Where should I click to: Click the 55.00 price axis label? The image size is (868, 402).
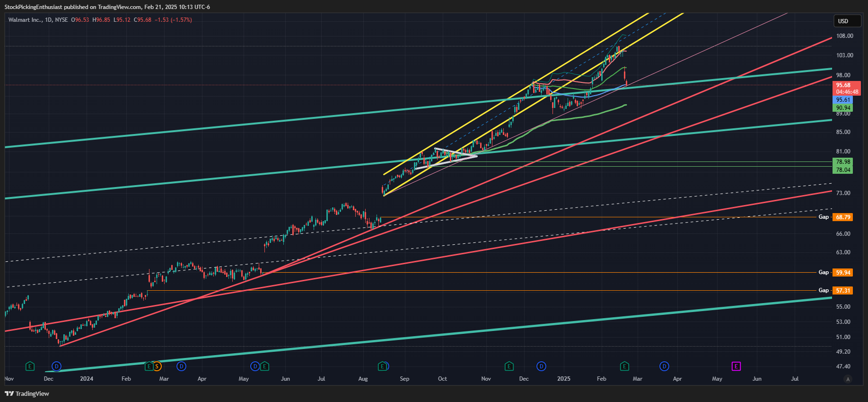(843, 307)
